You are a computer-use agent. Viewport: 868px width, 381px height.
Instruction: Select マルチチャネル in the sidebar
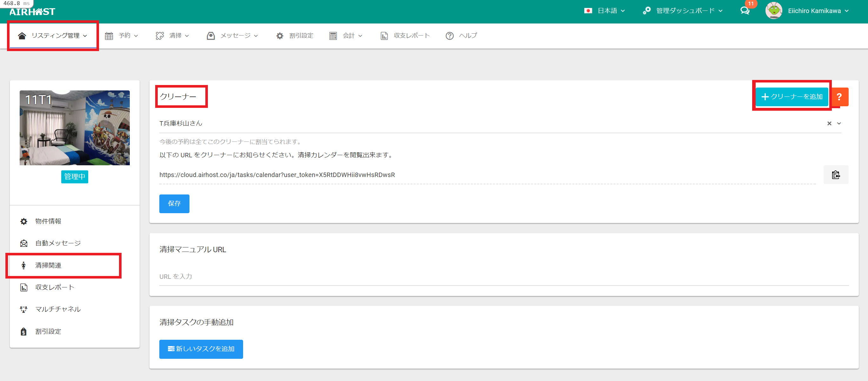[x=58, y=309]
